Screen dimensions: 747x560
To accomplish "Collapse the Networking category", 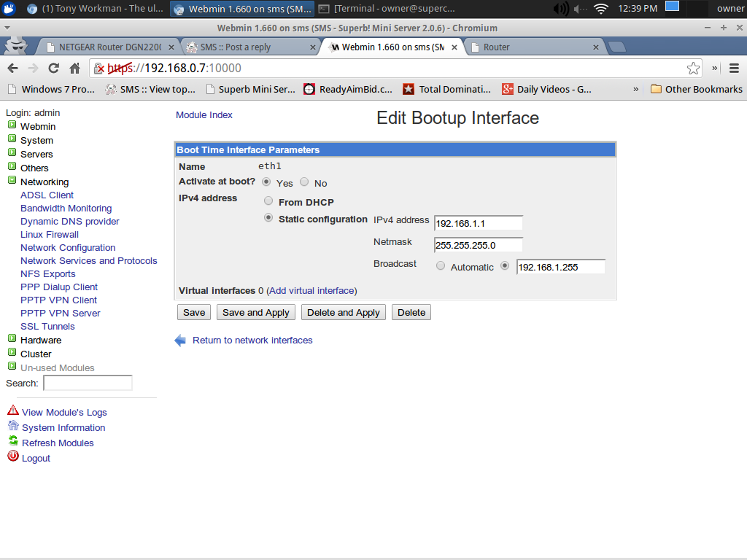I will click(12, 182).
